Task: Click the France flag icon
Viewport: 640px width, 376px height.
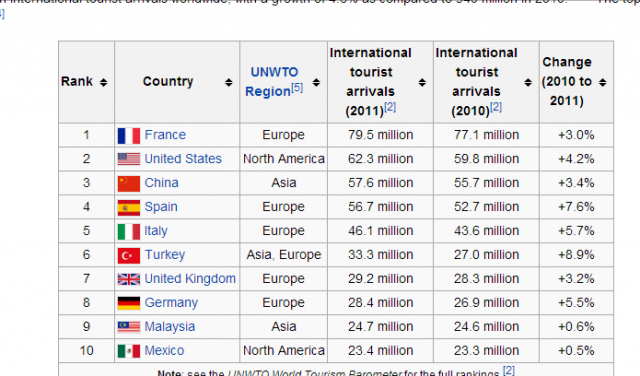Action: 129,136
